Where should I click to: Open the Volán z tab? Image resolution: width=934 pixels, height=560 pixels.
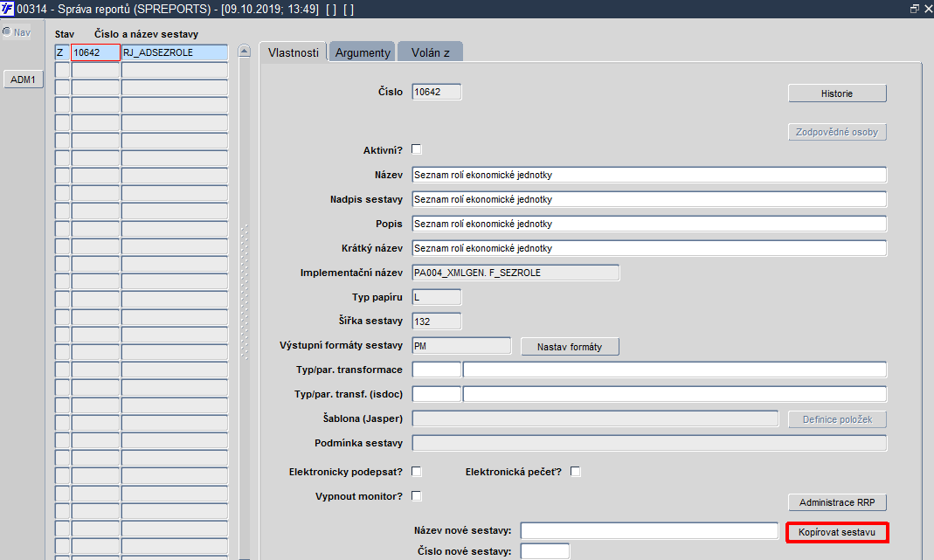point(430,52)
